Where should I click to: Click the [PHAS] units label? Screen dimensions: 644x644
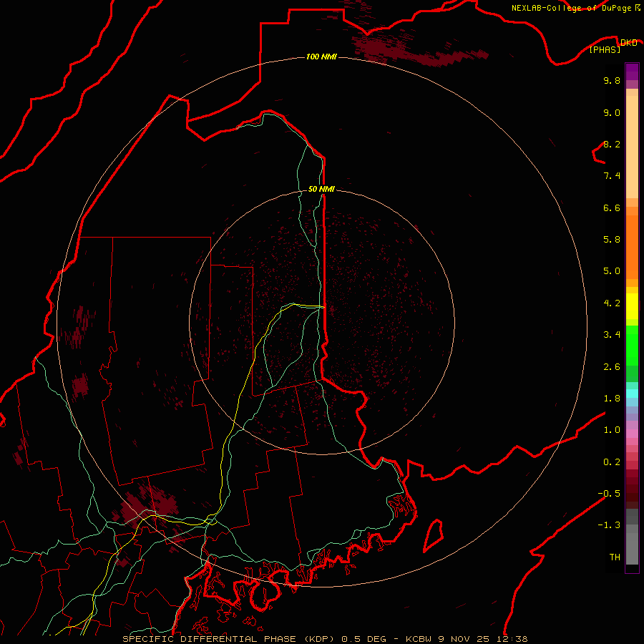click(605, 50)
